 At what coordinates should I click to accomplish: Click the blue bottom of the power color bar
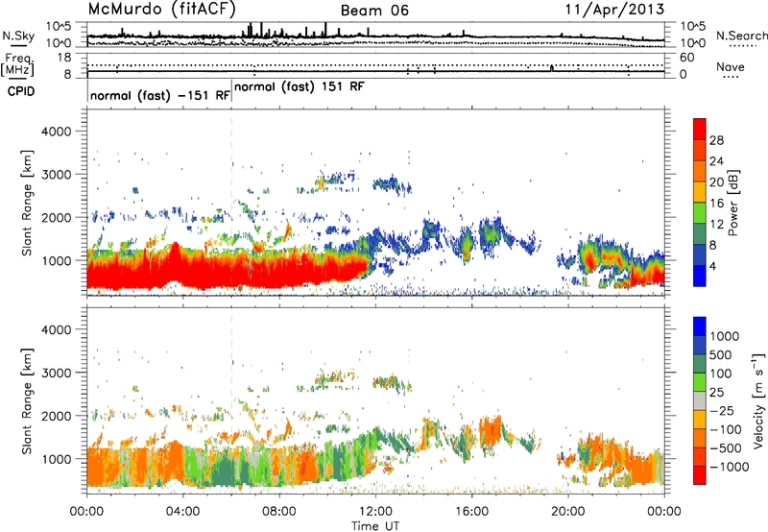[x=700, y=276]
